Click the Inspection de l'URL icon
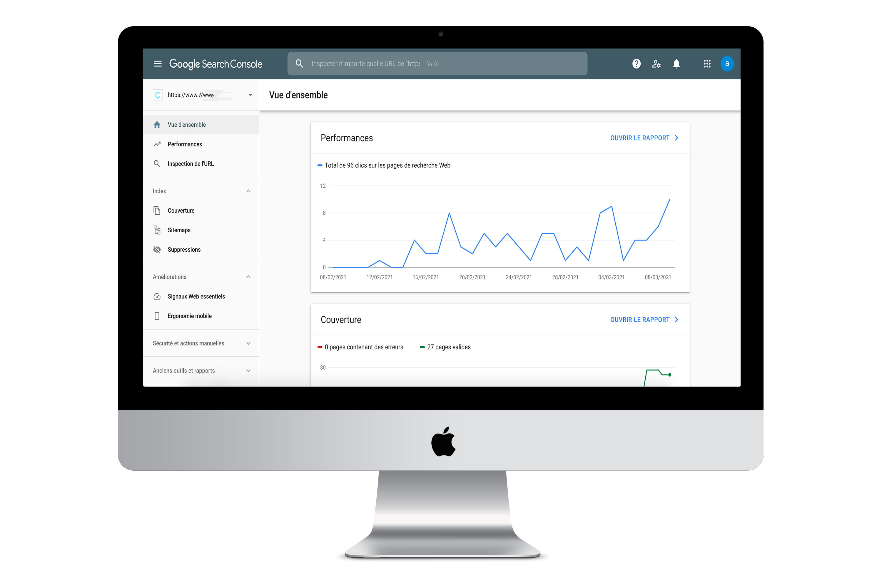Image resolution: width=882 pixels, height=588 pixels. click(157, 163)
